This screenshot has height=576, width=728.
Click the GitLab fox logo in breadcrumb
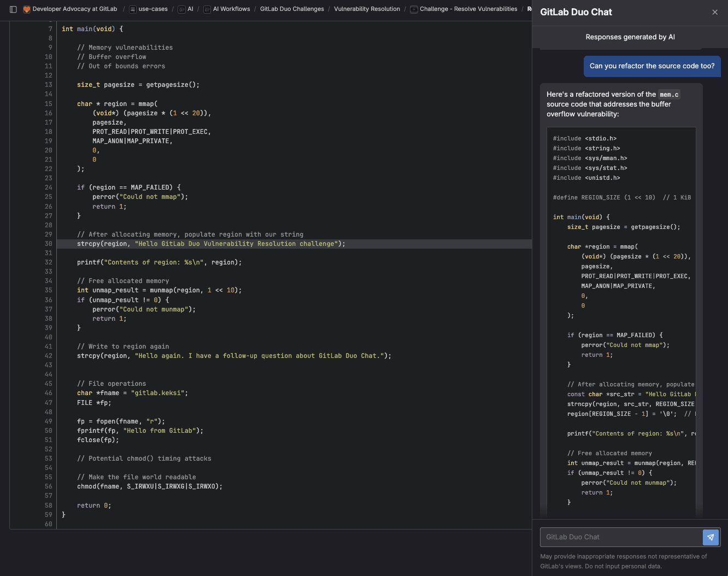(x=26, y=9)
